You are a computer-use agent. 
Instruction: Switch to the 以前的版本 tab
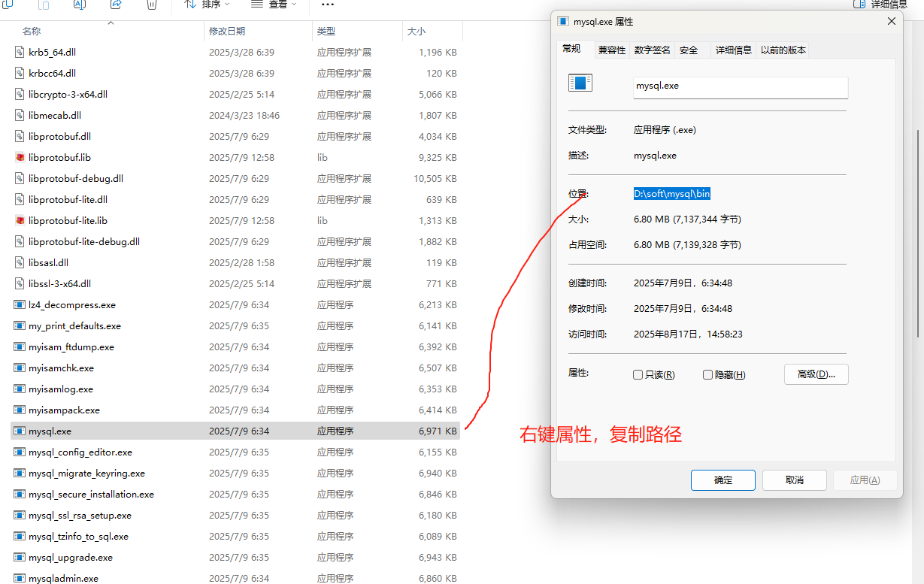[x=783, y=50]
